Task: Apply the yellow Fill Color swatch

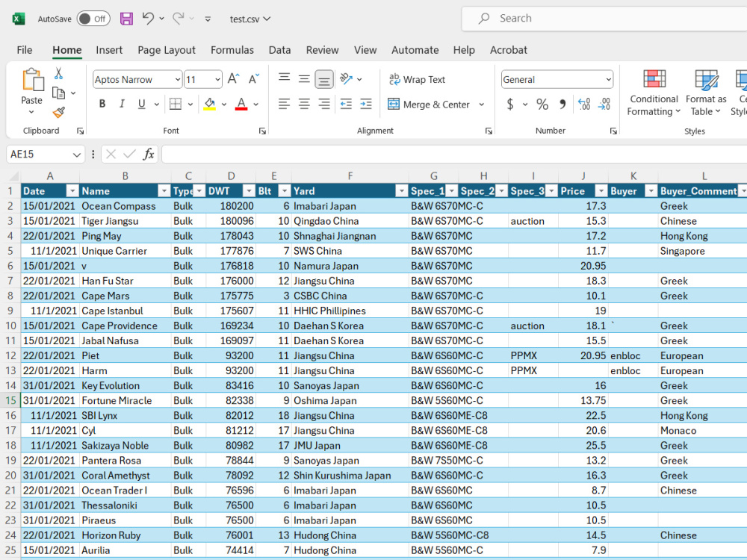Action: pos(210,105)
